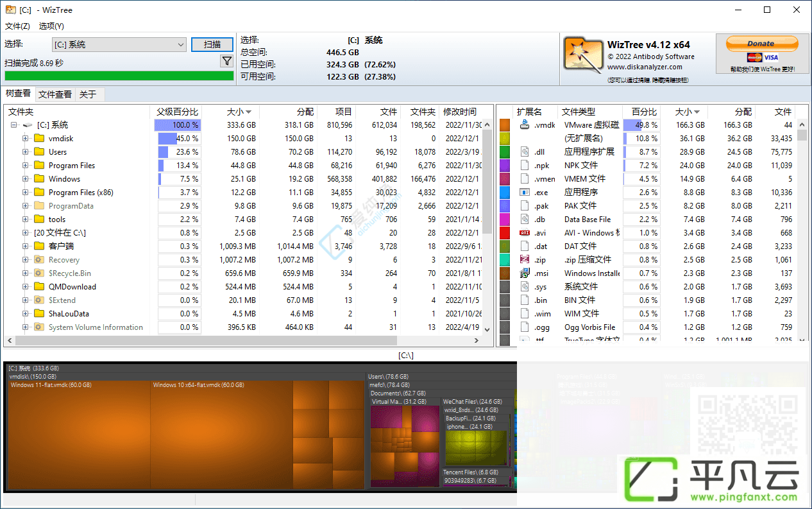Click the .msi installer file icon
This screenshot has width=812, height=509.
click(524, 273)
